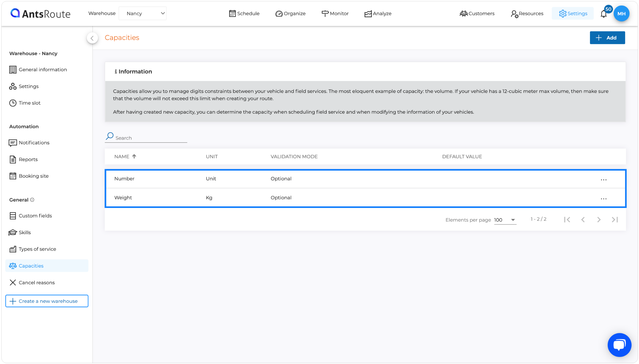Open Elements per page dropdown
639x364 pixels.
pyautogui.click(x=505, y=220)
